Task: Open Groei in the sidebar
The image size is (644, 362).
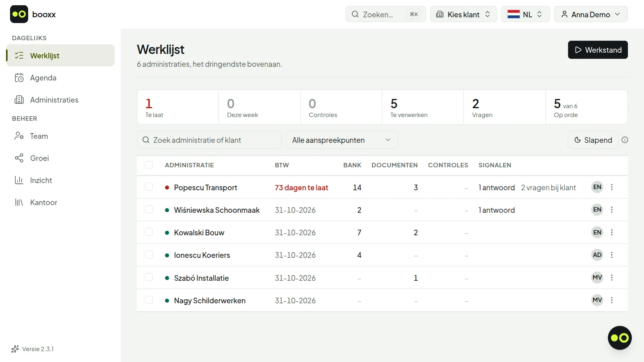Action: tap(60, 158)
